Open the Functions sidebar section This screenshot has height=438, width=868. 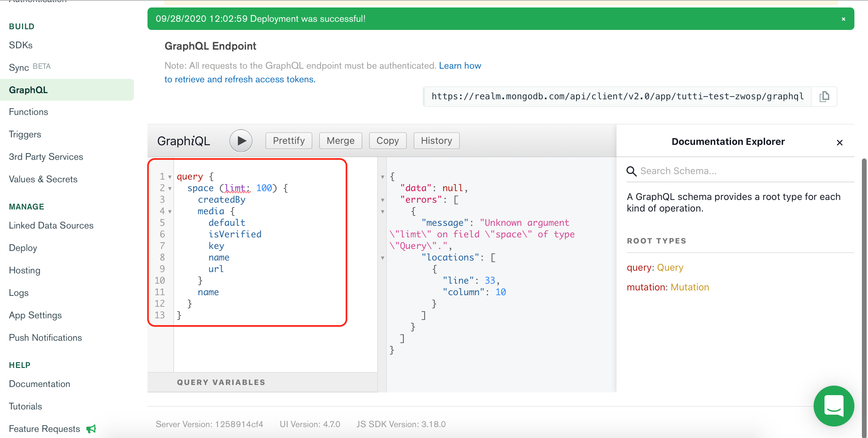[x=29, y=112]
